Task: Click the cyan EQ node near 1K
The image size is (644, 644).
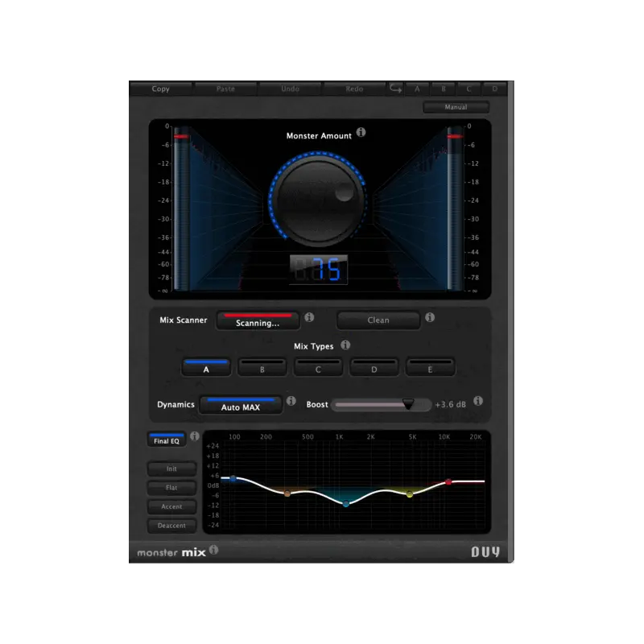Action: click(x=346, y=504)
